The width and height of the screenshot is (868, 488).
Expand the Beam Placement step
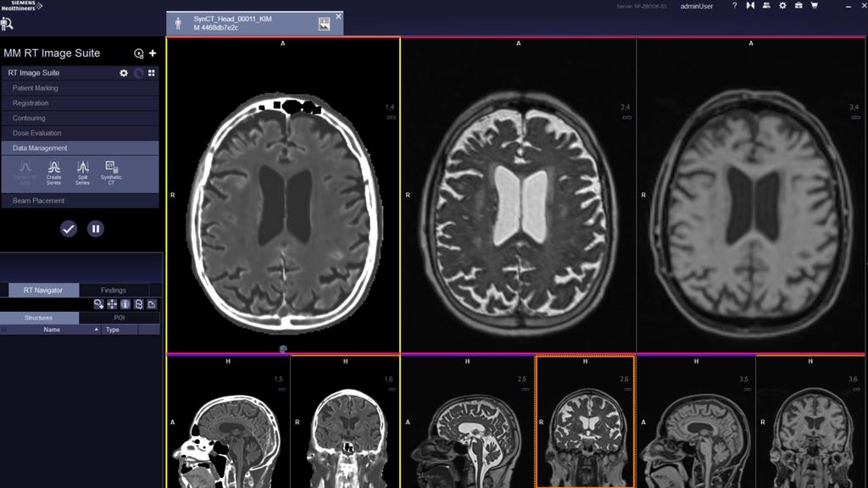[x=51, y=201]
